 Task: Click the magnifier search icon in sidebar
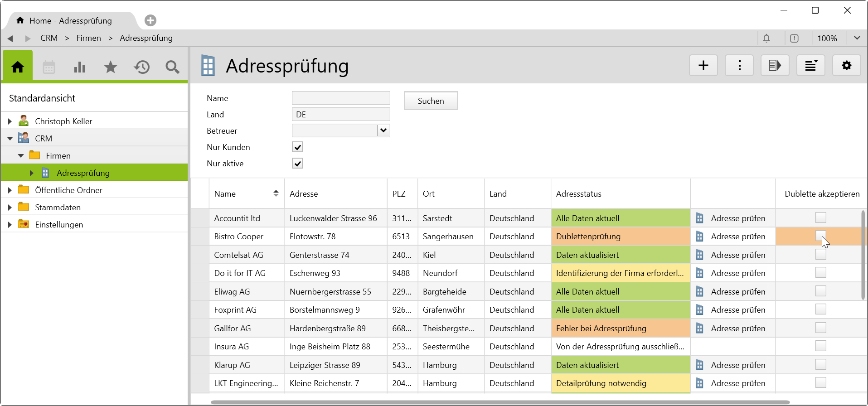click(172, 68)
